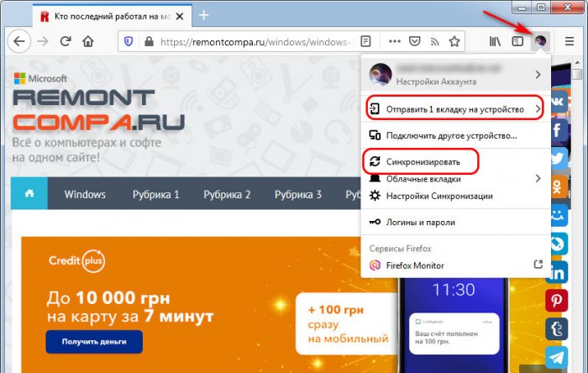Open a new tab with plus button

click(x=204, y=15)
